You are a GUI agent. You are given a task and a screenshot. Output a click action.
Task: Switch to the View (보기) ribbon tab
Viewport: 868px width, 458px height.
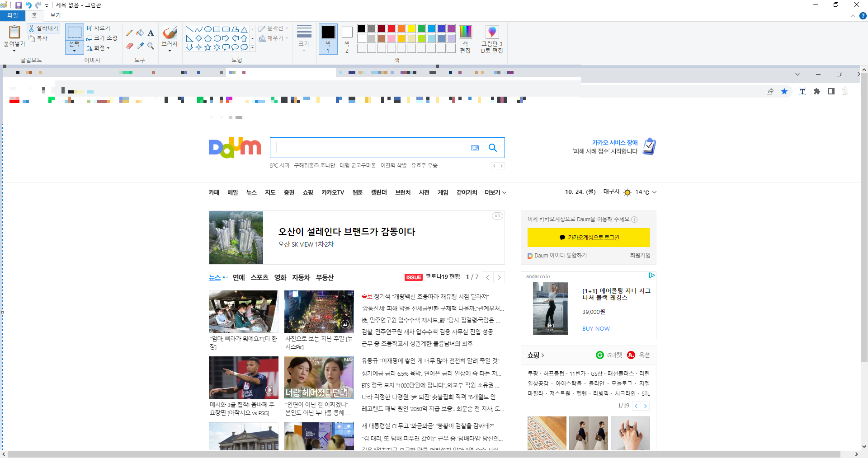(x=55, y=15)
